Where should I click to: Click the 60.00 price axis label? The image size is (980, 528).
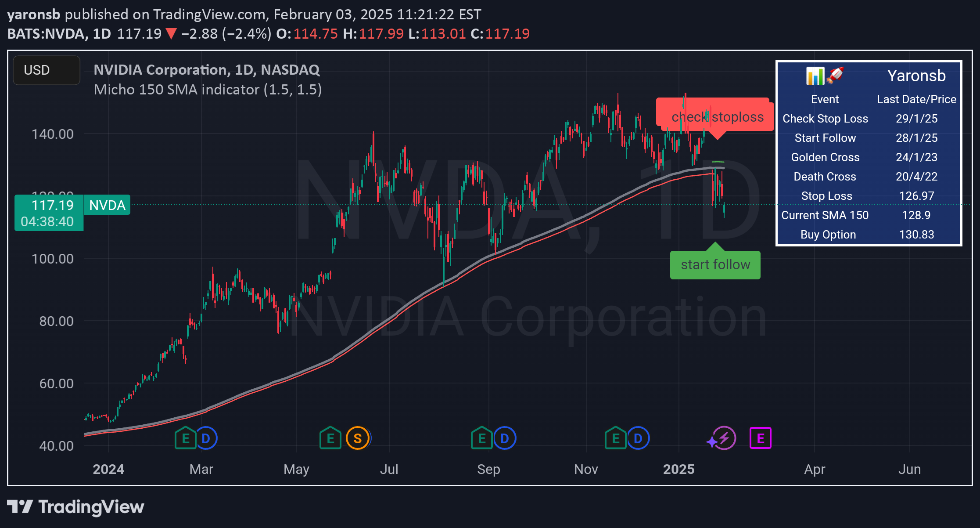pos(56,383)
